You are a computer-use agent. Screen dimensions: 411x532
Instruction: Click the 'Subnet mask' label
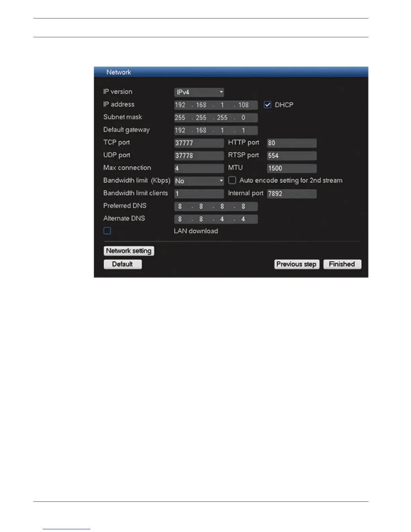click(x=123, y=117)
